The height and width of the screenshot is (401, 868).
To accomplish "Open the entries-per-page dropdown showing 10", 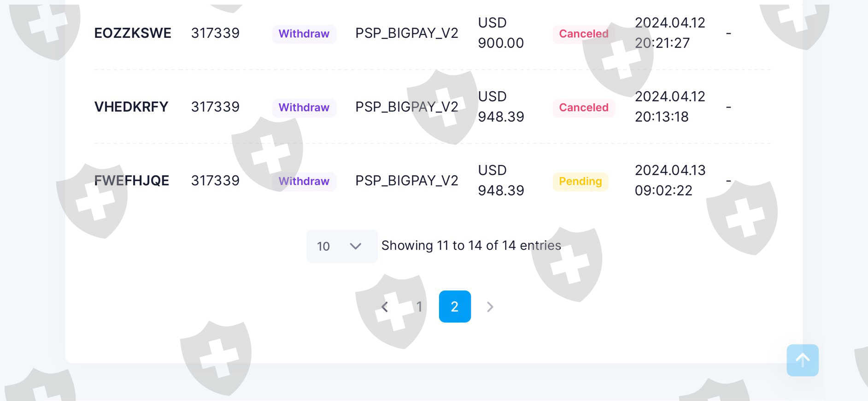I will tap(341, 246).
